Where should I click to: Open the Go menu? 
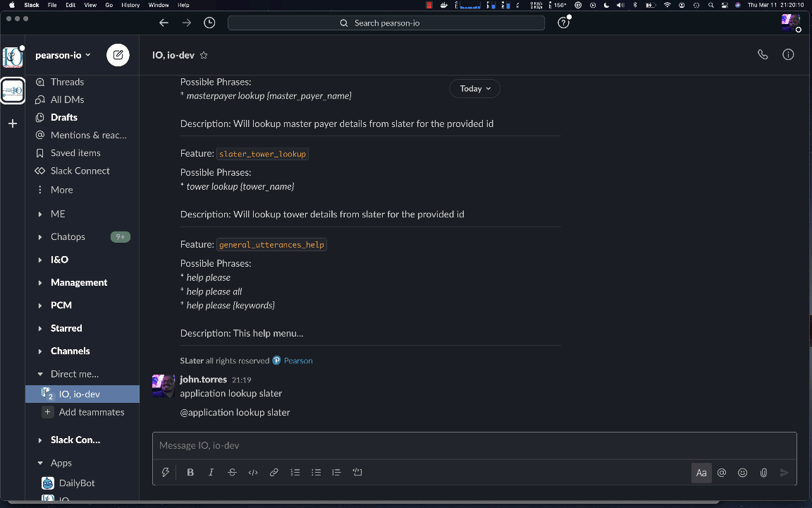click(x=109, y=5)
